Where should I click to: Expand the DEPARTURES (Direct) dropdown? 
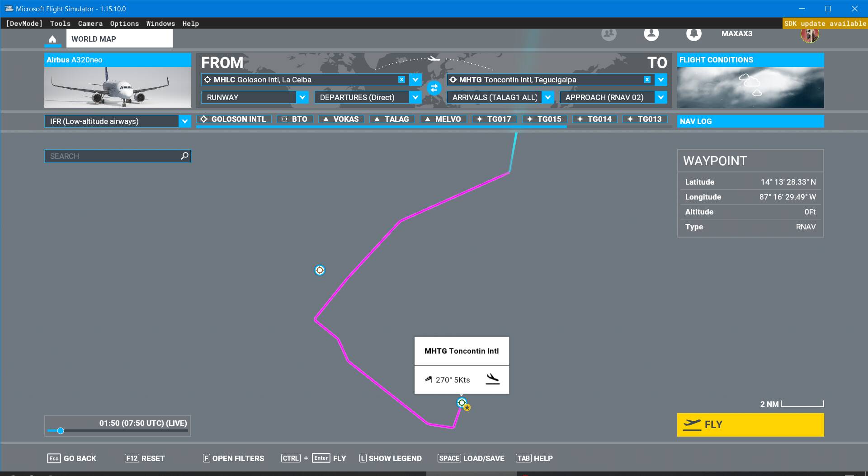(x=415, y=97)
